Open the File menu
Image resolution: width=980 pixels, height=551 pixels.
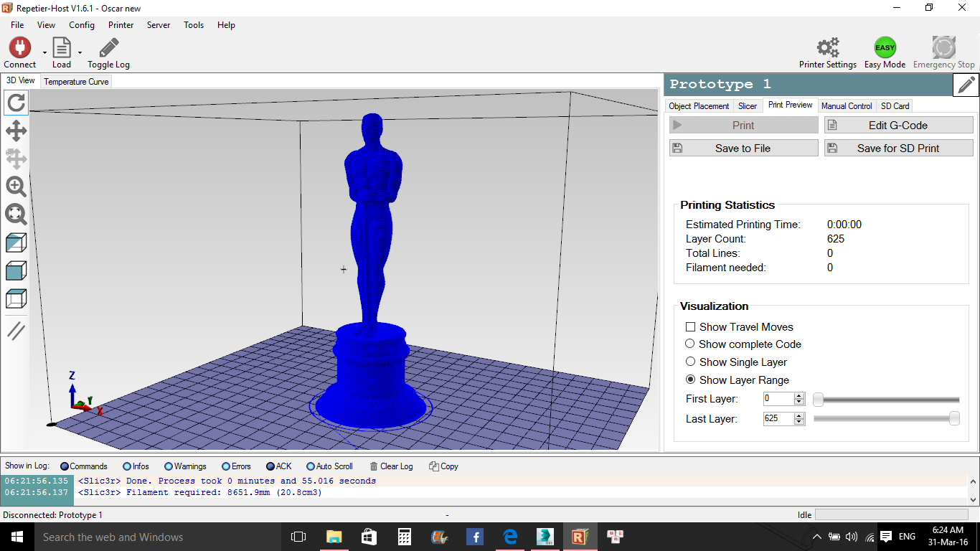17,25
